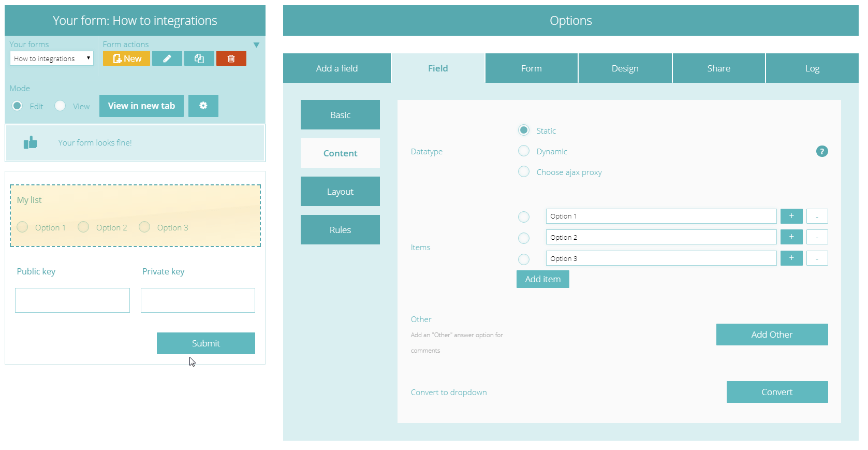
Task: Set Option 3 item as default radio
Action: pos(524,259)
